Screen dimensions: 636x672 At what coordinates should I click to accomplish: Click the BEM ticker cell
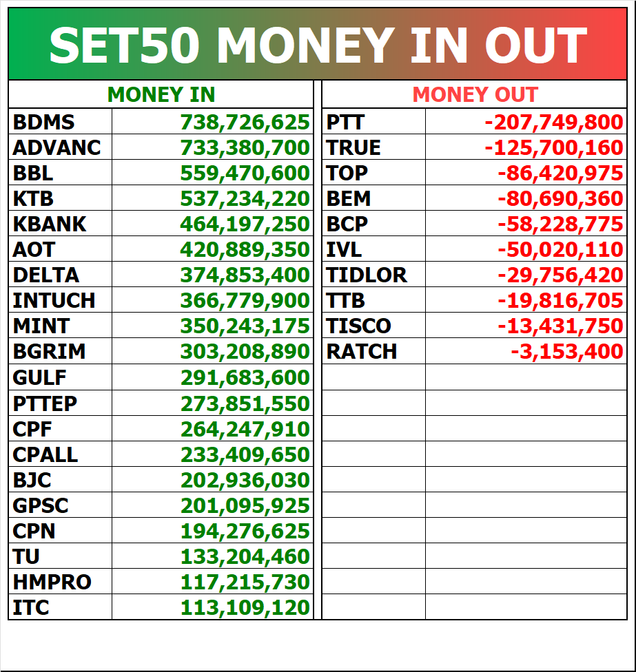pos(373,198)
